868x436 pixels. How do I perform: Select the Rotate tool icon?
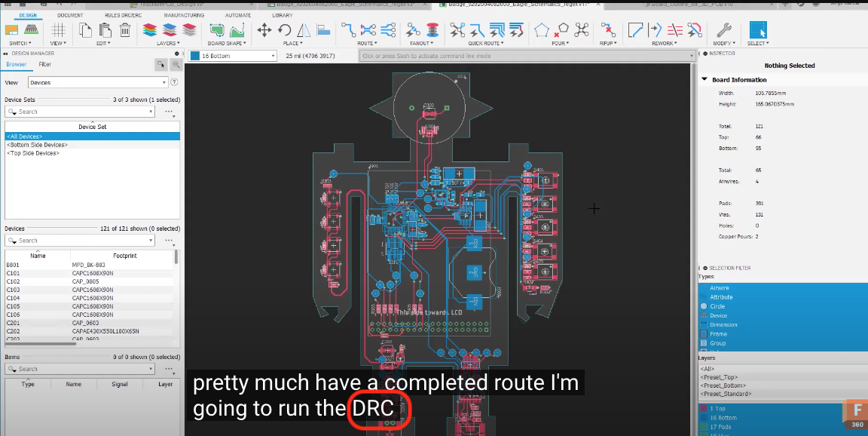click(285, 30)
